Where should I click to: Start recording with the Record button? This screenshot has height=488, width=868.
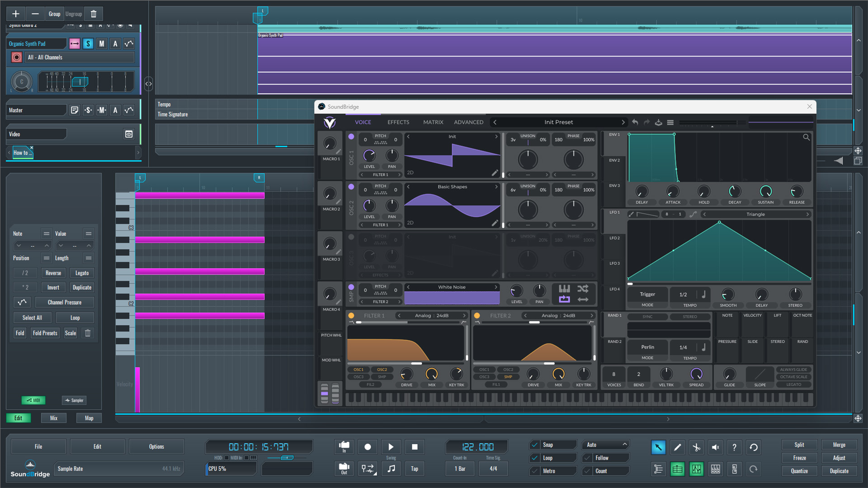368,447
